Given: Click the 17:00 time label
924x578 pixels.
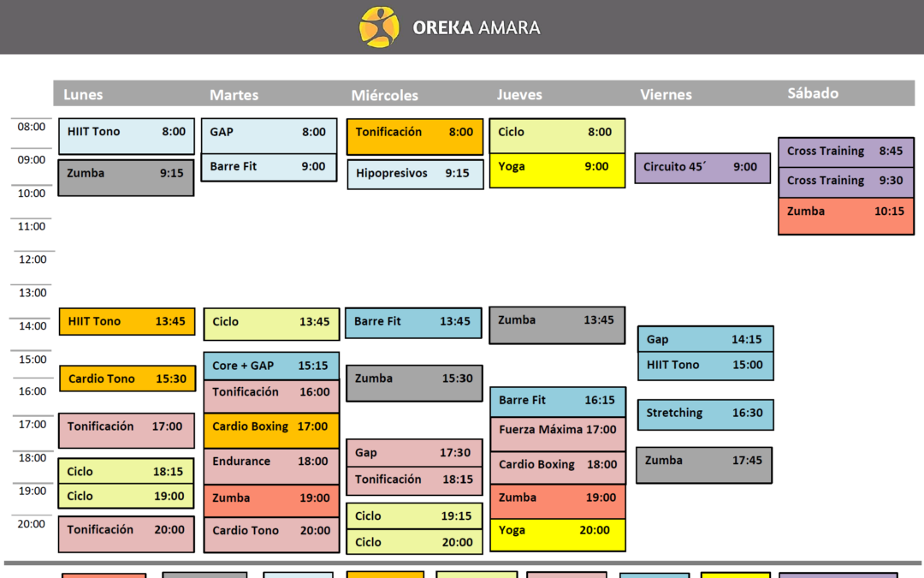Looking at the screenshot, I should (x=33, y=425).
